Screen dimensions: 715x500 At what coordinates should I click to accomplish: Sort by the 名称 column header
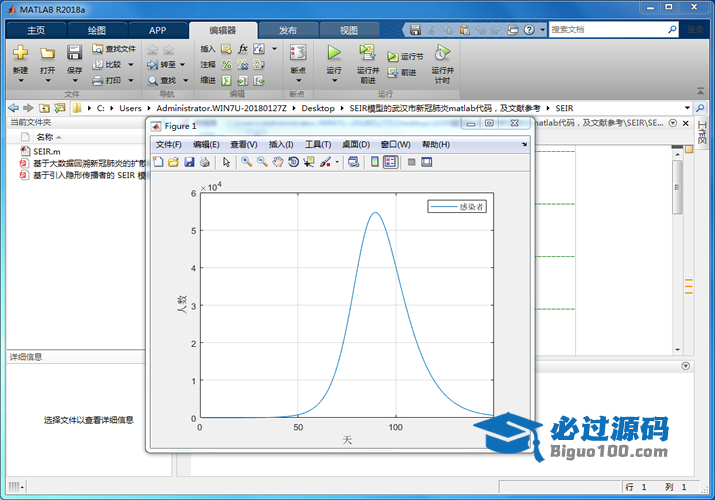pyautogui.click(x=45, y=137)
